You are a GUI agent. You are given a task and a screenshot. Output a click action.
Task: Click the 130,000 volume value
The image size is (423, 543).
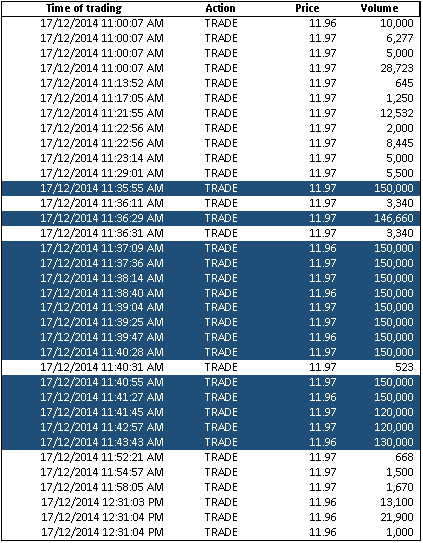pyautogui.click(x=394, y=442)
